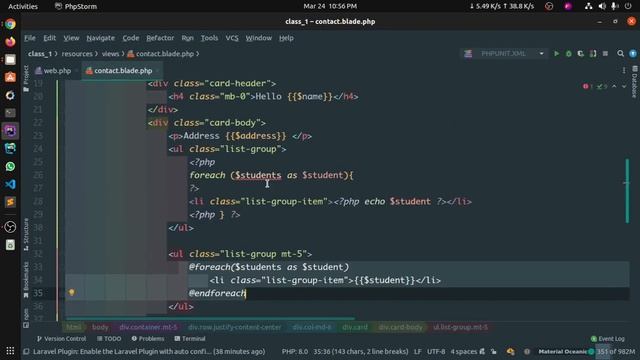640x360 pixels.
Task: Click the html element breadcrumb
Action: click(x=73, y=327)
